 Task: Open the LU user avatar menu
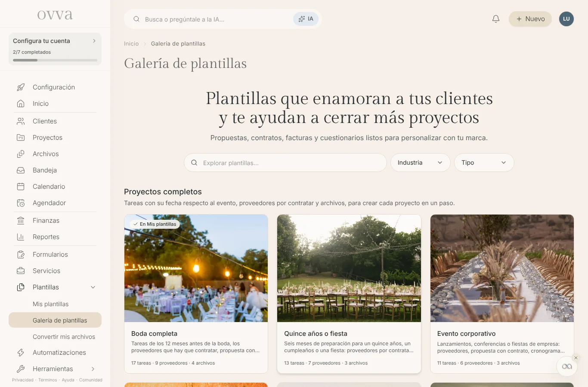pyautogui.click(x=566, y=19)
